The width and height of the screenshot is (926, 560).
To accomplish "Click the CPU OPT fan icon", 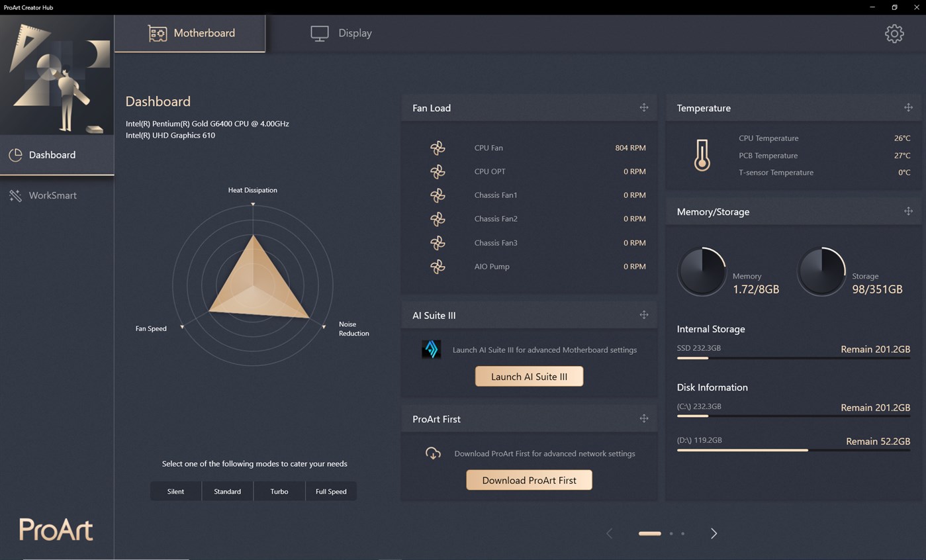I will click(x=438, y=172).
